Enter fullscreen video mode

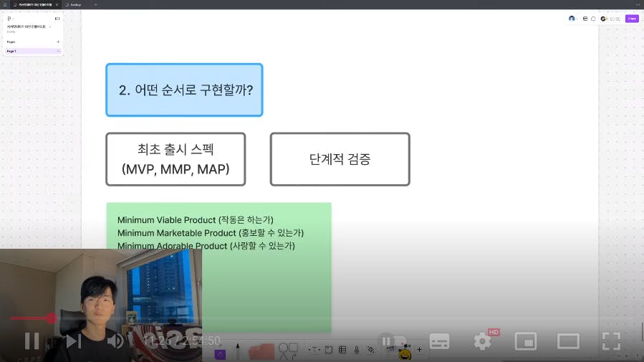(611, 341)
